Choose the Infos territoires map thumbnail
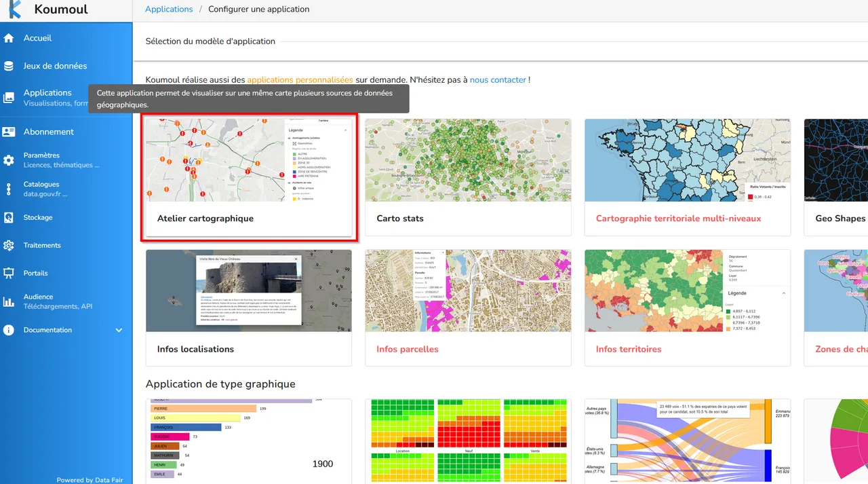 (x=688, y=291)
